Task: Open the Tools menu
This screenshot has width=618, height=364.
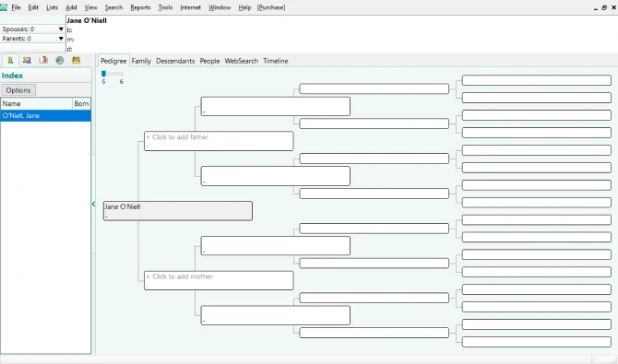Action: coord(165,7)
